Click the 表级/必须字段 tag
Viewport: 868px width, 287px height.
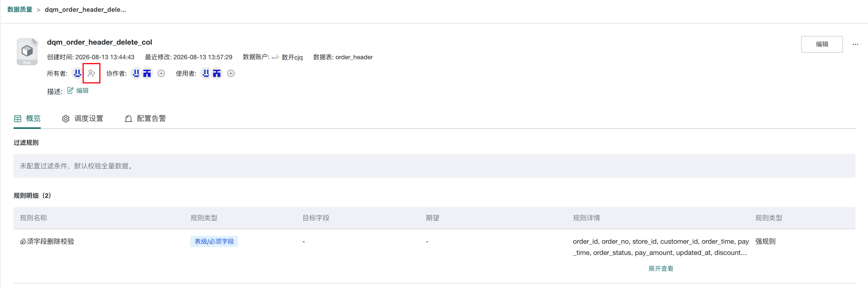(x=214, y=241)
